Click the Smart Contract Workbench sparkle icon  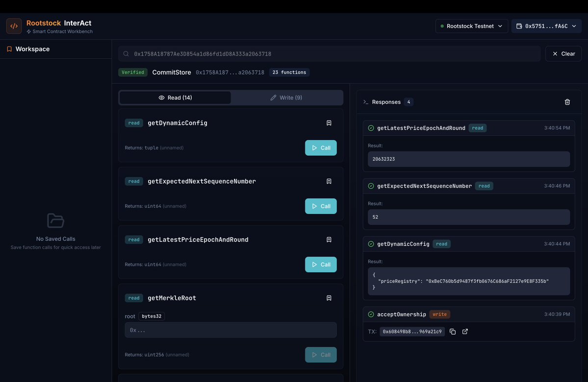[x=29, y=32]
